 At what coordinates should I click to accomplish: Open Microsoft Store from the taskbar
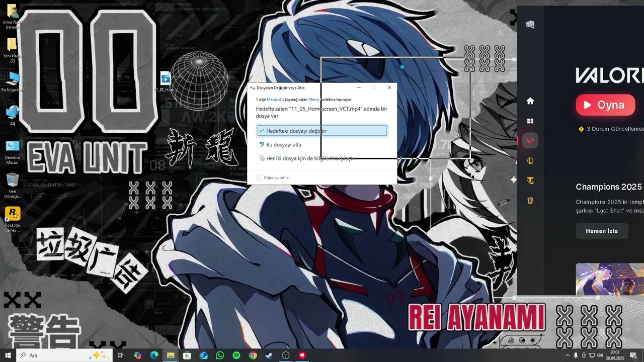tap(187, 355)
